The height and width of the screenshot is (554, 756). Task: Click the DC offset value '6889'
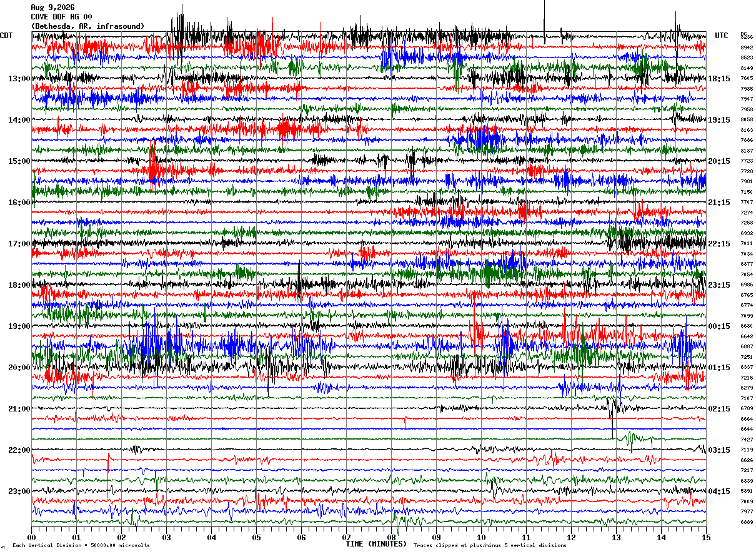[747, 522]
